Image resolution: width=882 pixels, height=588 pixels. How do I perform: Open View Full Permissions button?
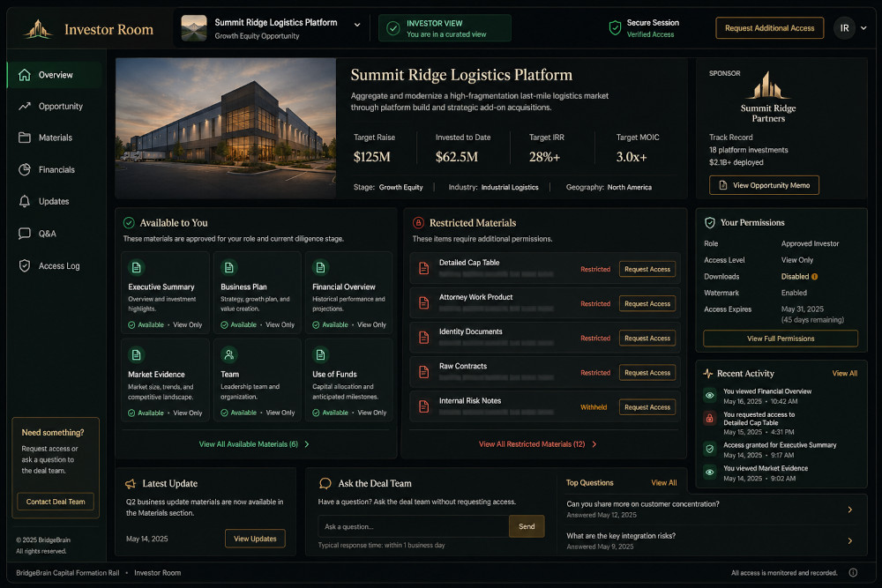781,339
